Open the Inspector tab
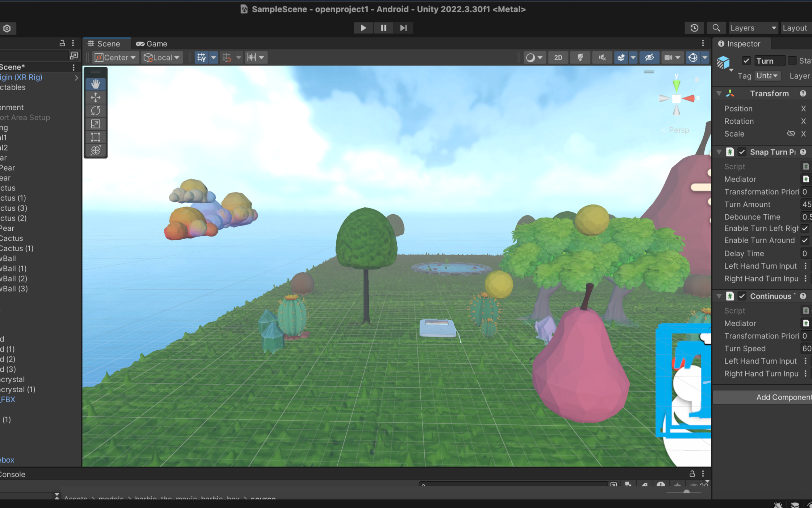812x508 pixels. click(739, 44)
